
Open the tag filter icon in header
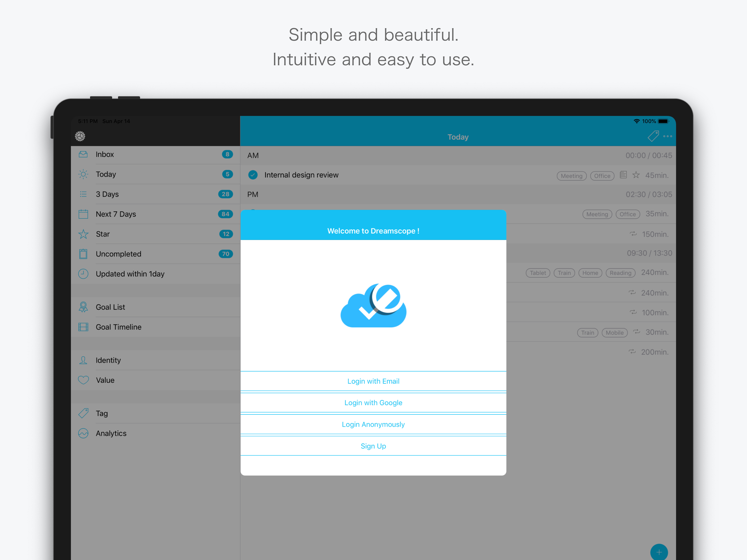(653, 136)
